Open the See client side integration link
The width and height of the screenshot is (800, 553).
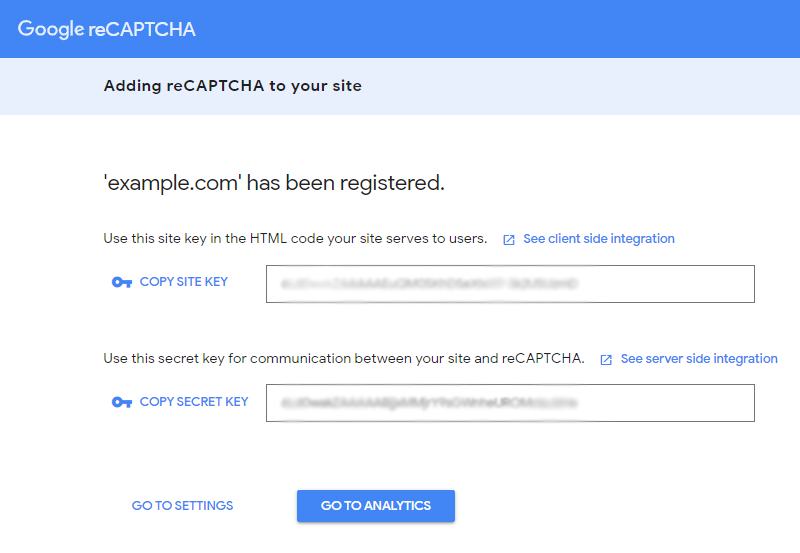(x=598, y=239)
